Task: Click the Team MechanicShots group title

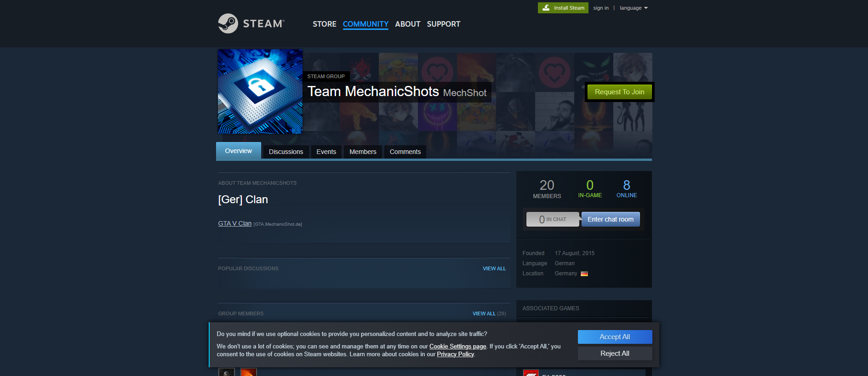Action: (x=373, y=91)
